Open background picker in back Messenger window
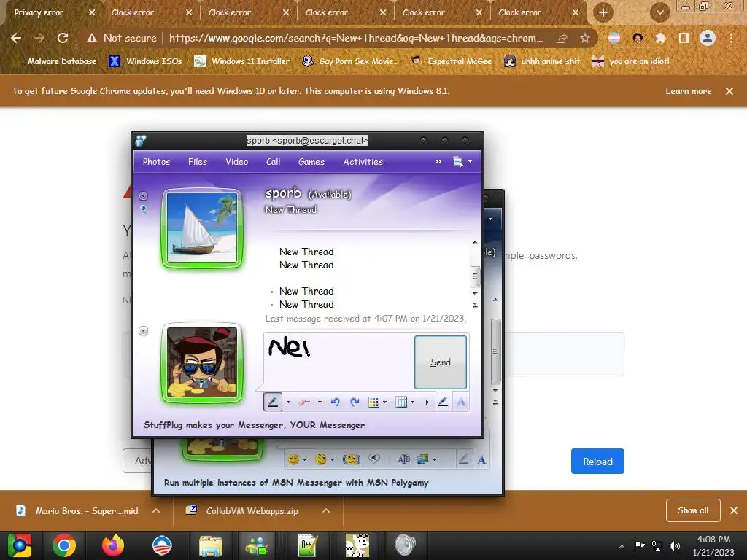Viewport: 747px width, 560px height. point(422,459)
